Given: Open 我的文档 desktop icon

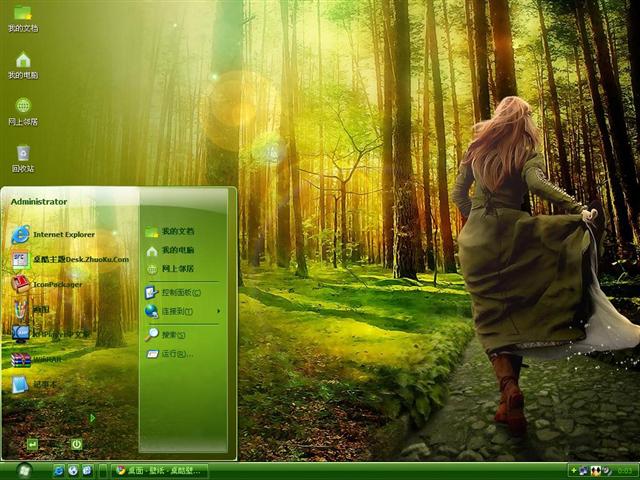Looking at the screenshot, I should point(23,19).
